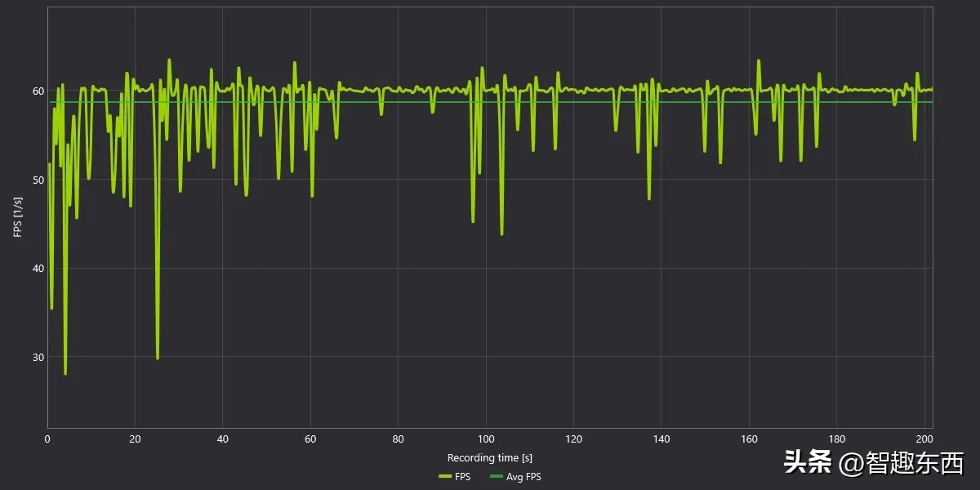Click the 50 tick on FPS axis
This screenshot has width=980, height=490.
pos(38,180)
